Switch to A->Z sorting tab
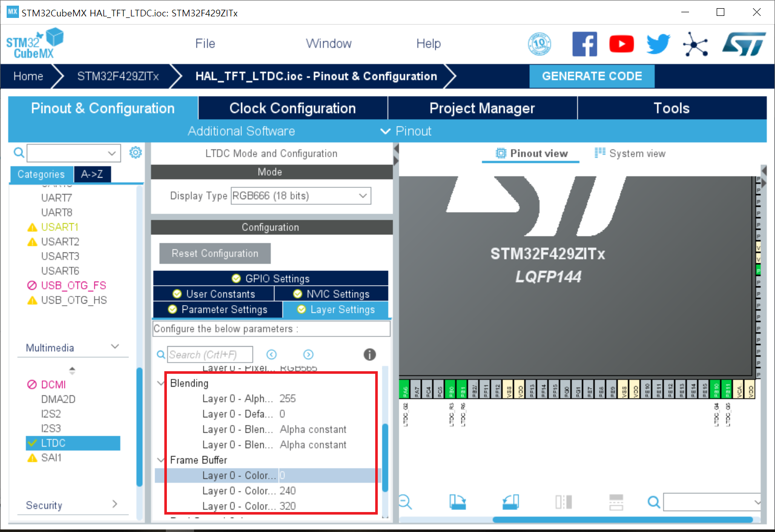 92,174
